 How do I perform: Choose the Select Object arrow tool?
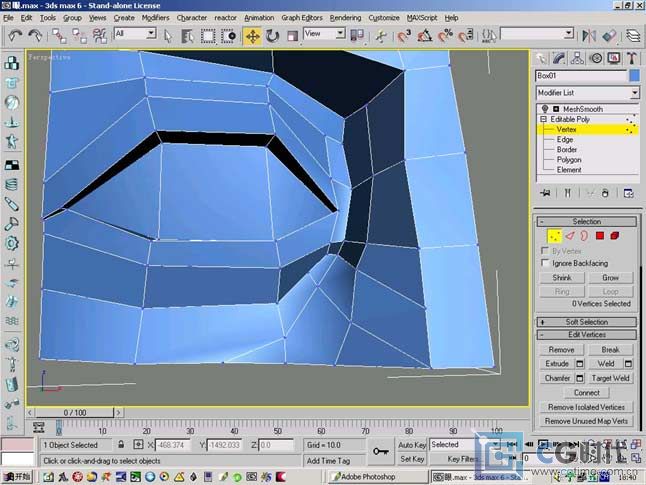(168, 36)
